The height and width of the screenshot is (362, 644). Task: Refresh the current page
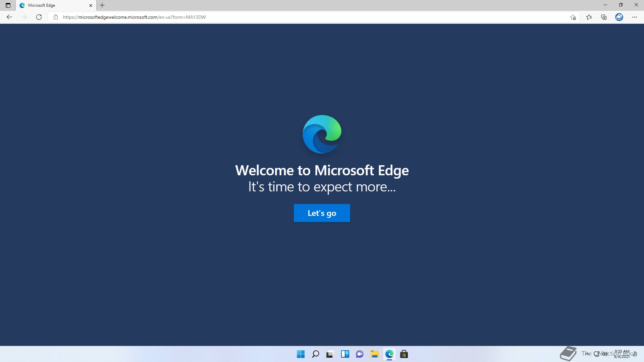coord(39,17)
